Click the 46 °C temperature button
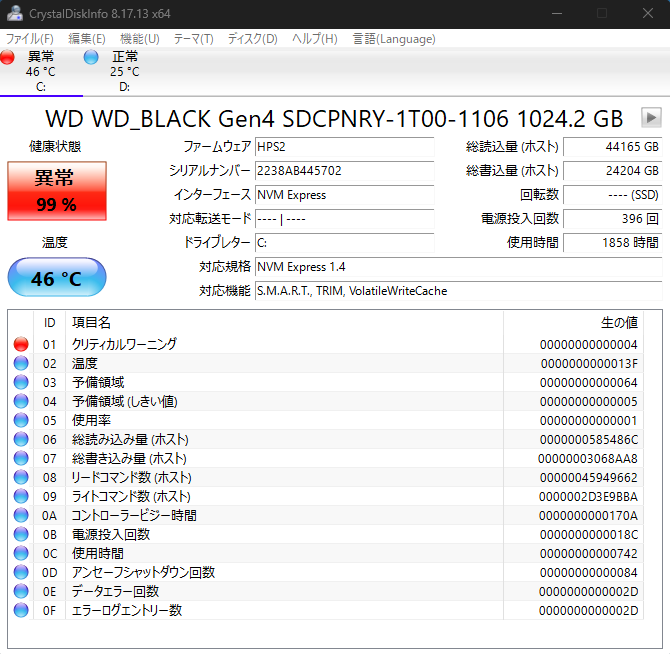The height and width of the screenshot is (654, 670). pos(57,277)
